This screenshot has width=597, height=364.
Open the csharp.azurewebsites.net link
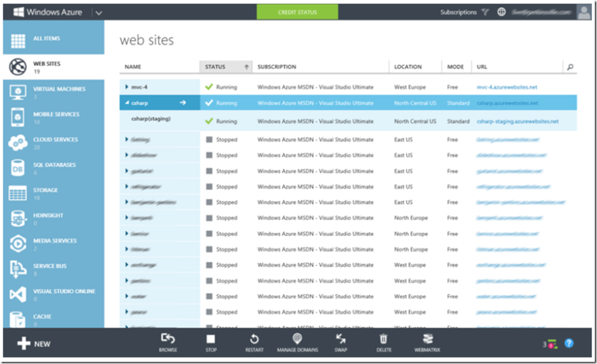[x=507, y=103]
